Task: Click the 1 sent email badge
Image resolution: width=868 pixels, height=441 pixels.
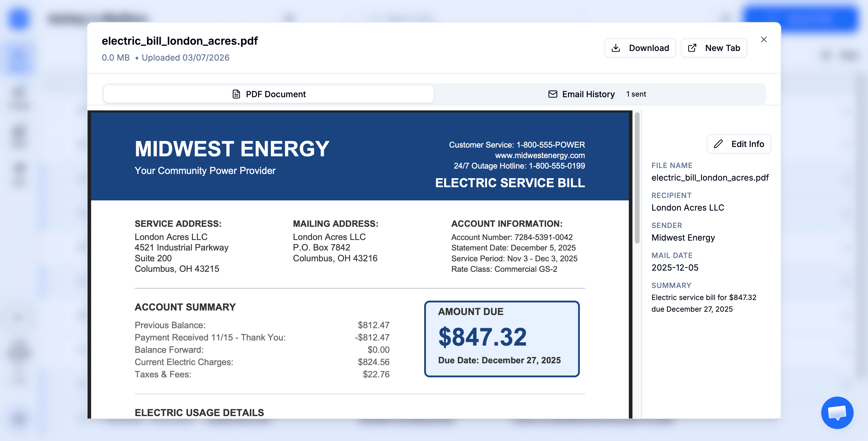Action: [x=636, y=94]
